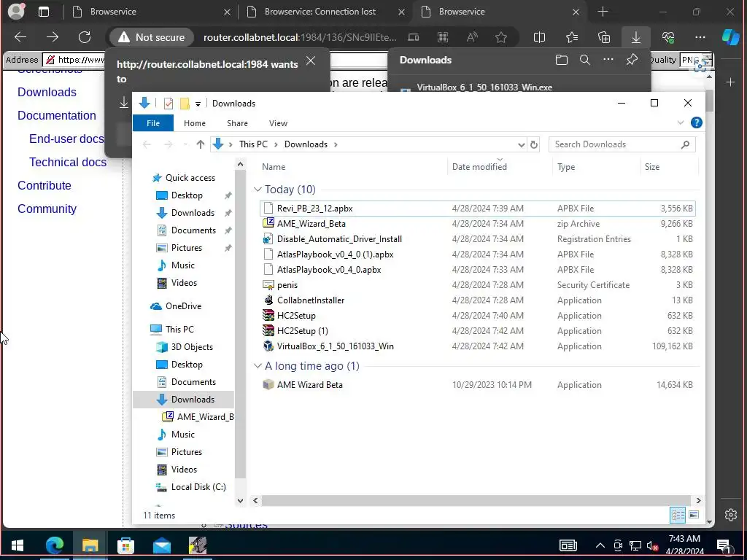747x560 pixels.
Task: Click Properties icon in Explorer quick access toolbar
Action: 169,104
